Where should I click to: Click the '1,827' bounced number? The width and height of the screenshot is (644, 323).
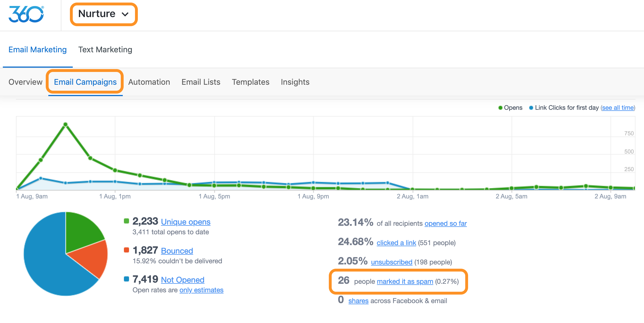click(x=145, y=250)
